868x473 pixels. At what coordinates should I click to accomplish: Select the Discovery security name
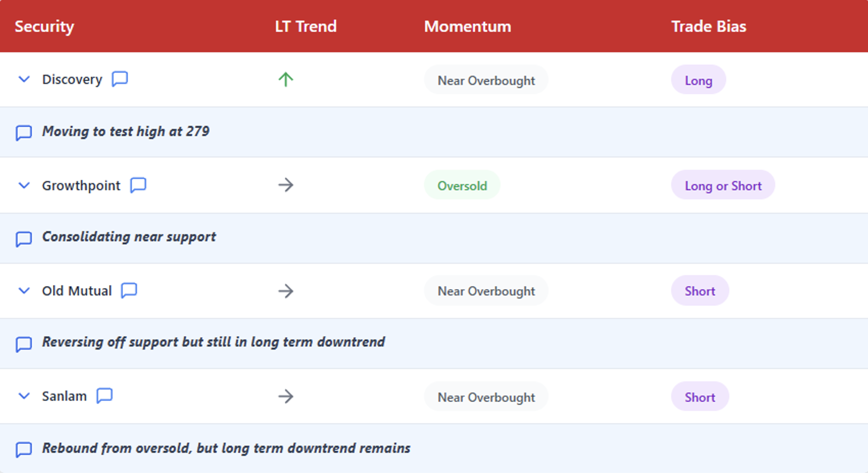pos(72,79)
